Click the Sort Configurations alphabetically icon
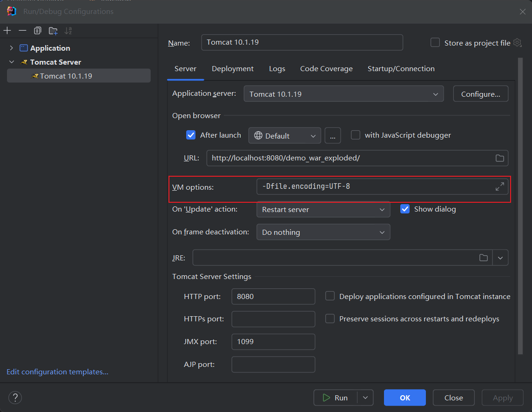 pos(68,31)
